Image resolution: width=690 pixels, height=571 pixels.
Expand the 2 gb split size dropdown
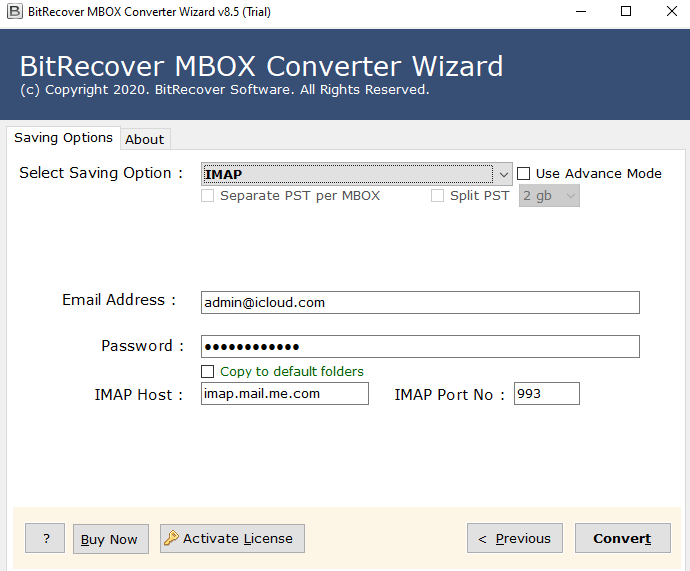[x=549, y=196]
